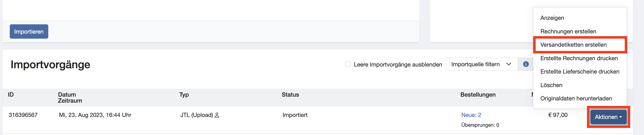Click the Bestellungen column header
This screenshot has height=135, width=644.
[478, 95]
